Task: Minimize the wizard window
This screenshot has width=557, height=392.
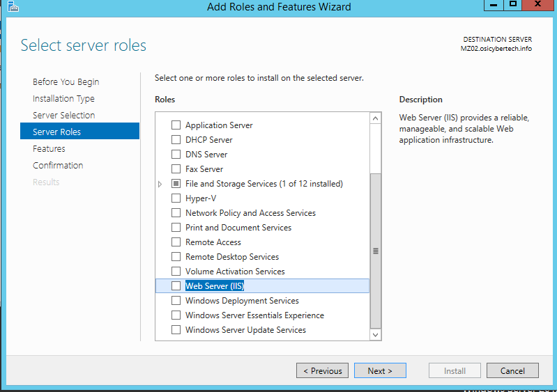Action: pos(494,5)
